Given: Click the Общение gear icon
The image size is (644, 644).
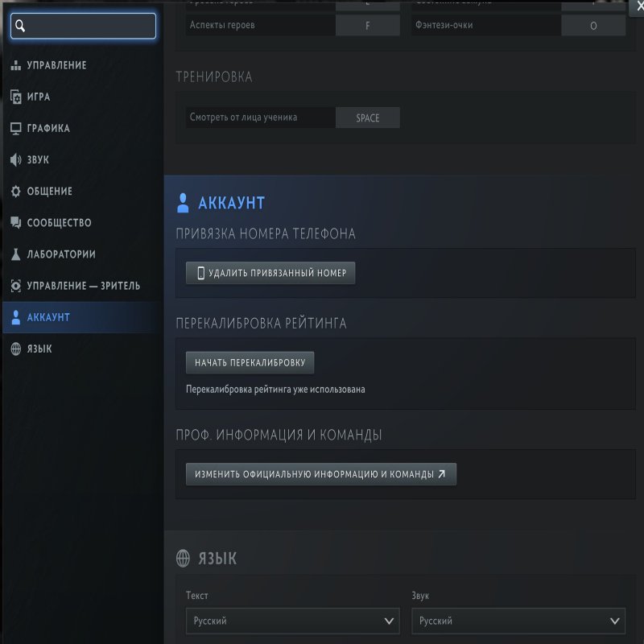Looking at the screenshot, I should click(x=16, y=192).
